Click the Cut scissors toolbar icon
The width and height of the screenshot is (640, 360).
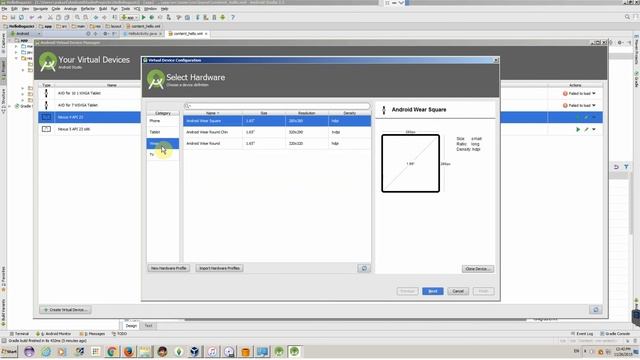(50, 18)
